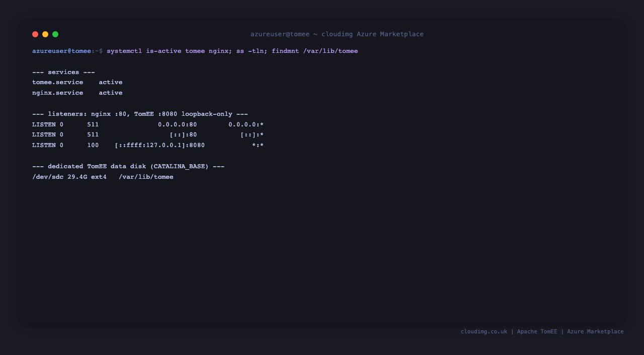Click the red close window dot

click(35, 34)
